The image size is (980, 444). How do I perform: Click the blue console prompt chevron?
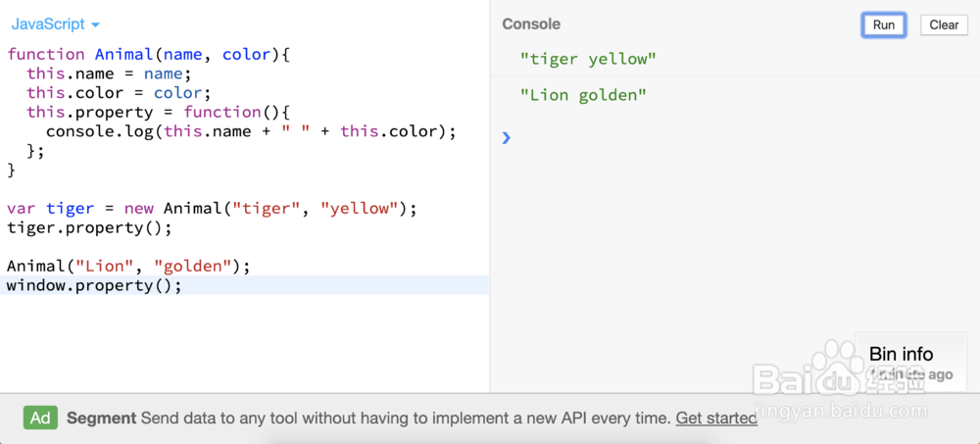click(506, 137)
